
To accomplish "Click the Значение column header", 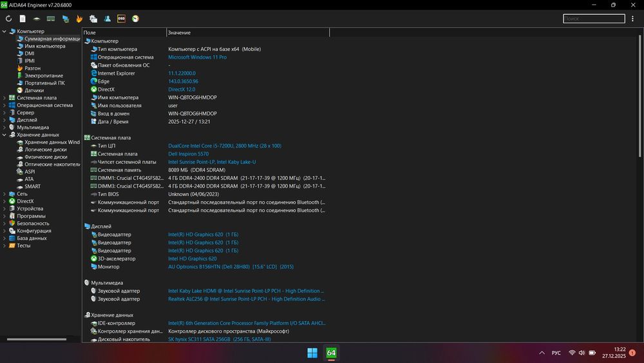I will [x=248, y=32].
